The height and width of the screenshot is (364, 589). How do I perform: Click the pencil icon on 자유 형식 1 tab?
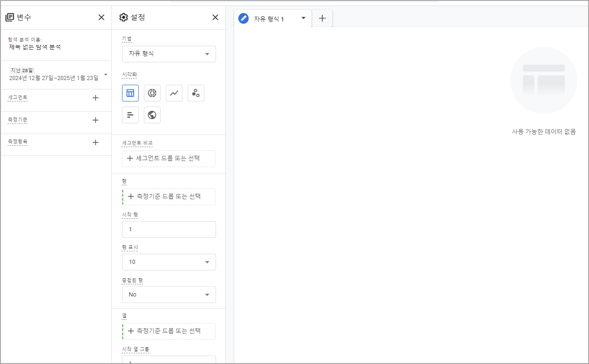[244, 18]
